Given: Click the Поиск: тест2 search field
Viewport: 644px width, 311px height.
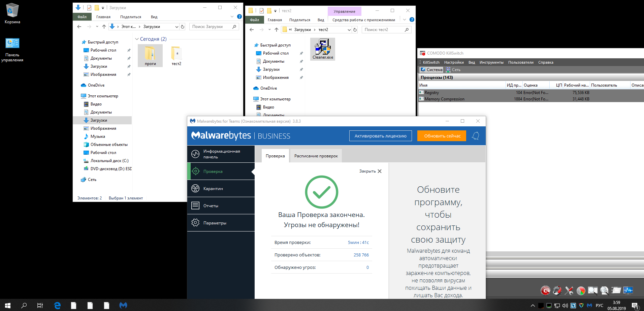Looking at the screenshot, I should point(386,30).
